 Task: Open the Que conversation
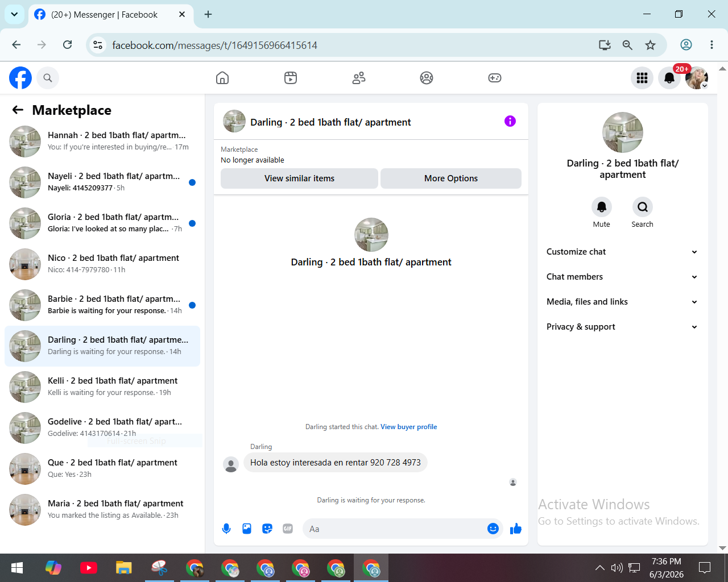pos(102,469)
